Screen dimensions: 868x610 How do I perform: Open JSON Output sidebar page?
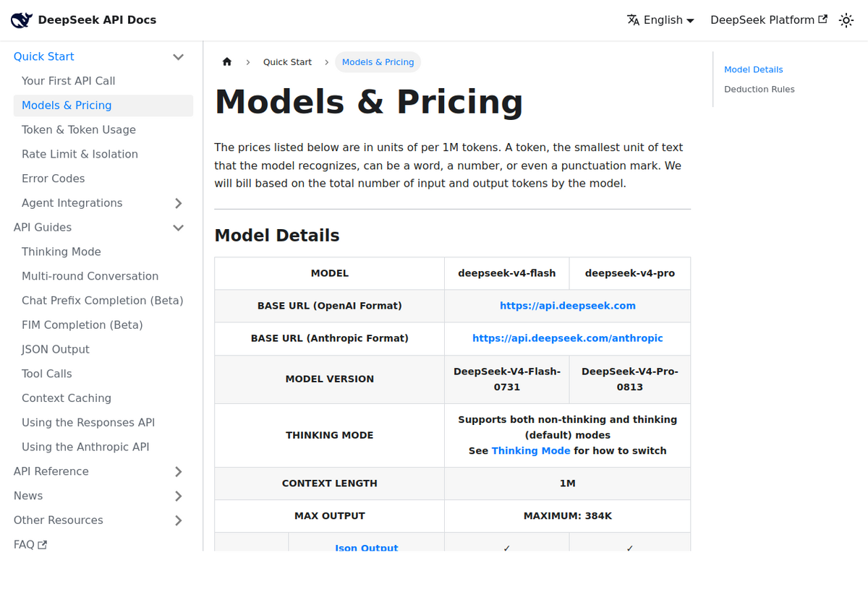pyautogui.click(x=103, y=349)
